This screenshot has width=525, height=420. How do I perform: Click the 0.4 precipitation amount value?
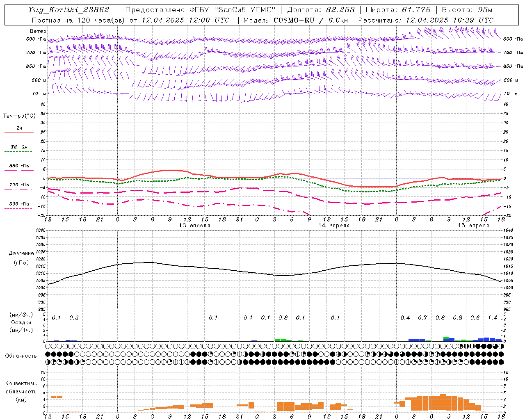click(405, 318)
